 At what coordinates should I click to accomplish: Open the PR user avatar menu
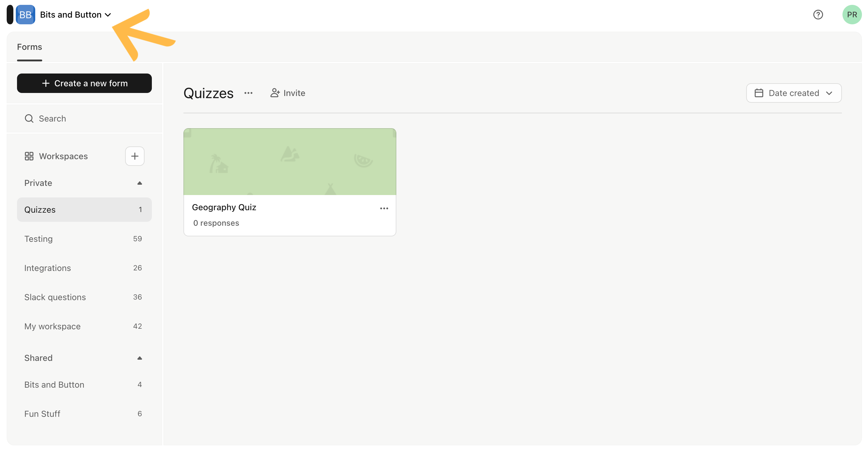[852, 15]
